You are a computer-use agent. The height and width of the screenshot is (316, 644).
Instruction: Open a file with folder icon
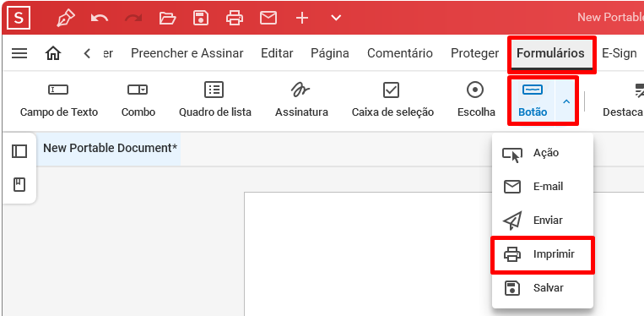coord(167,18)
